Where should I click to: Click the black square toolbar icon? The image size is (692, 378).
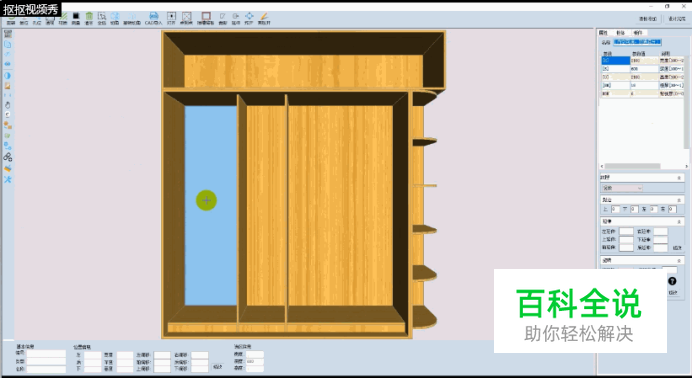[x=76, y=16]
